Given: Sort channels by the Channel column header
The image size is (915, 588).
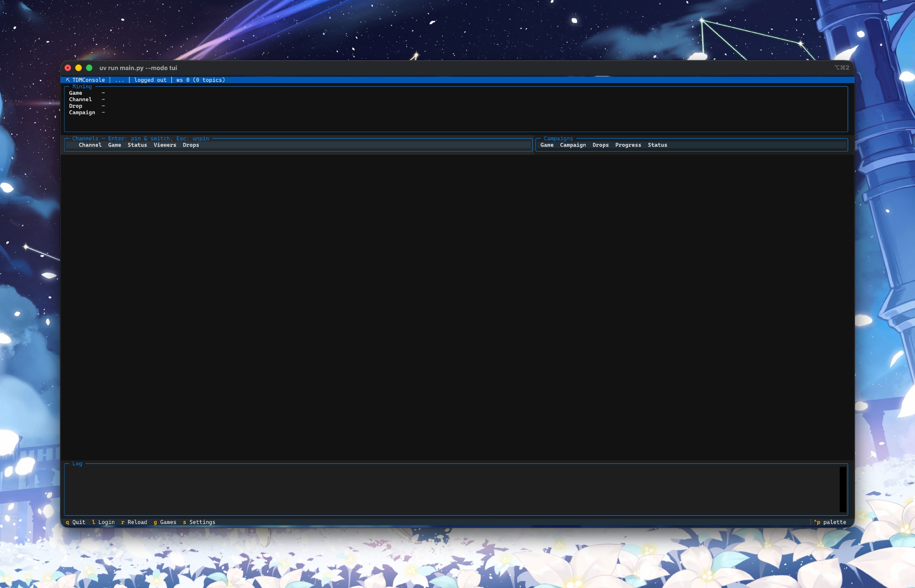Looking at the screenshot, I should tap(90, 145).
